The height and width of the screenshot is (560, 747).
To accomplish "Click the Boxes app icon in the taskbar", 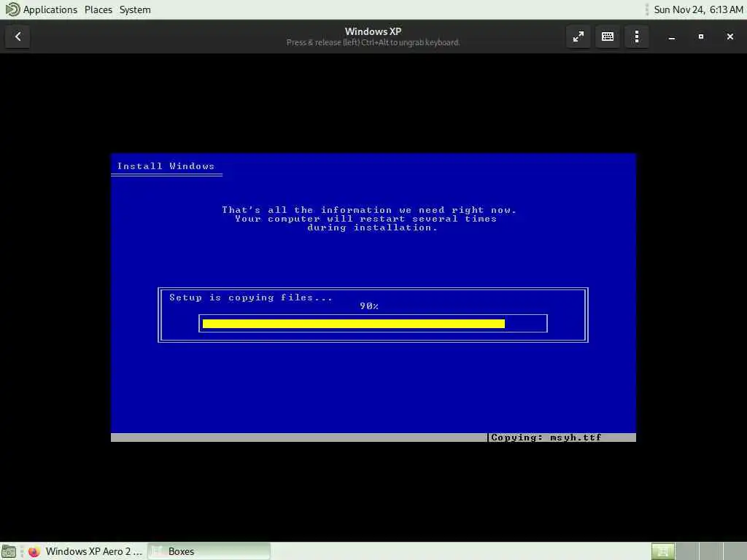I will tap(156, 551).
